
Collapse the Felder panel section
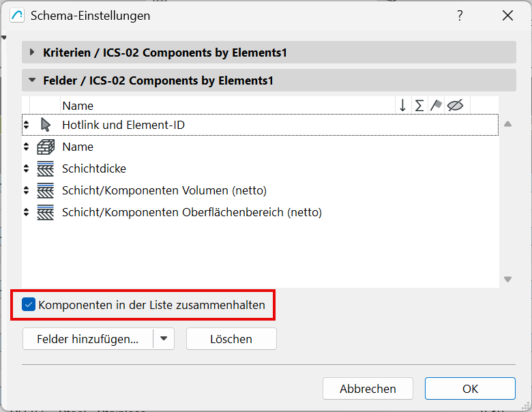coord(32,80)
